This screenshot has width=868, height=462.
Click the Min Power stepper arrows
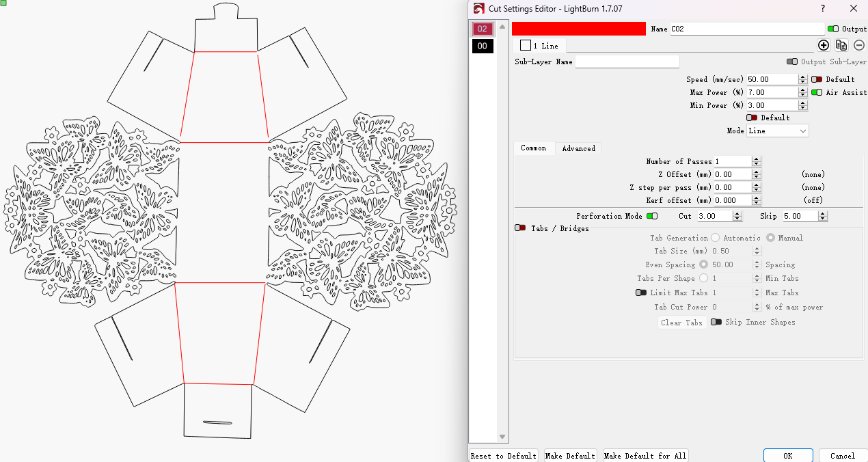tap(803, 105)
